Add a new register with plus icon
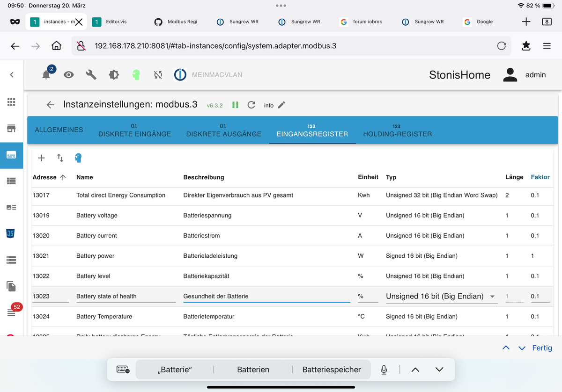 click(41, 158)
